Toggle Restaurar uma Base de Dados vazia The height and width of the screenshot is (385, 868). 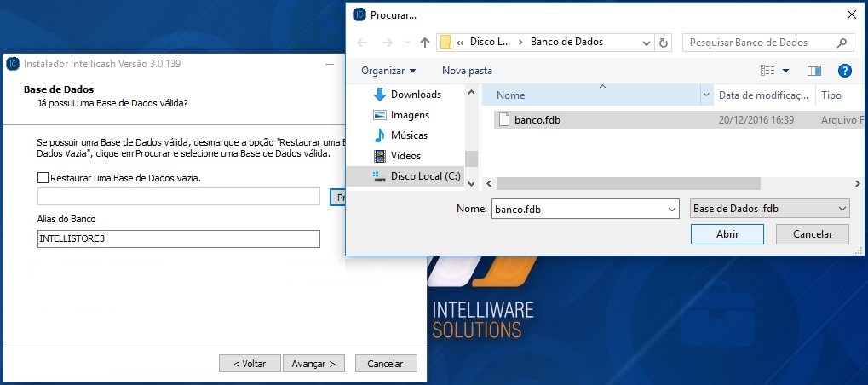point(43,178)
